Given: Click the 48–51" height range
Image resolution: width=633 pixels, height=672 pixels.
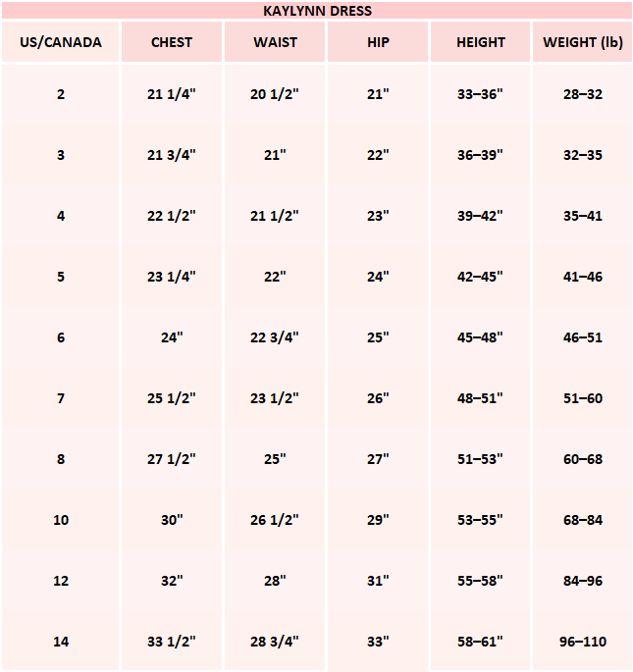Looking at the screenshot, I should click(x=481, y=398).
